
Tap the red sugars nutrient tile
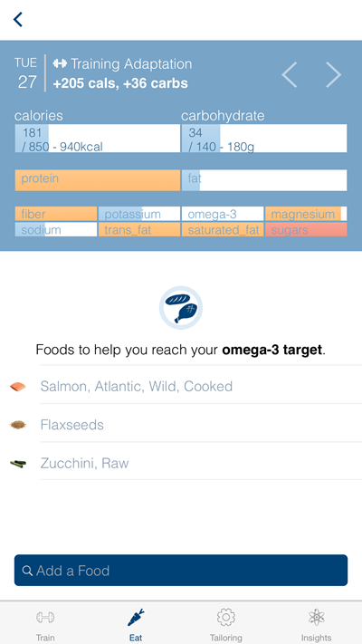coord(306,229)
